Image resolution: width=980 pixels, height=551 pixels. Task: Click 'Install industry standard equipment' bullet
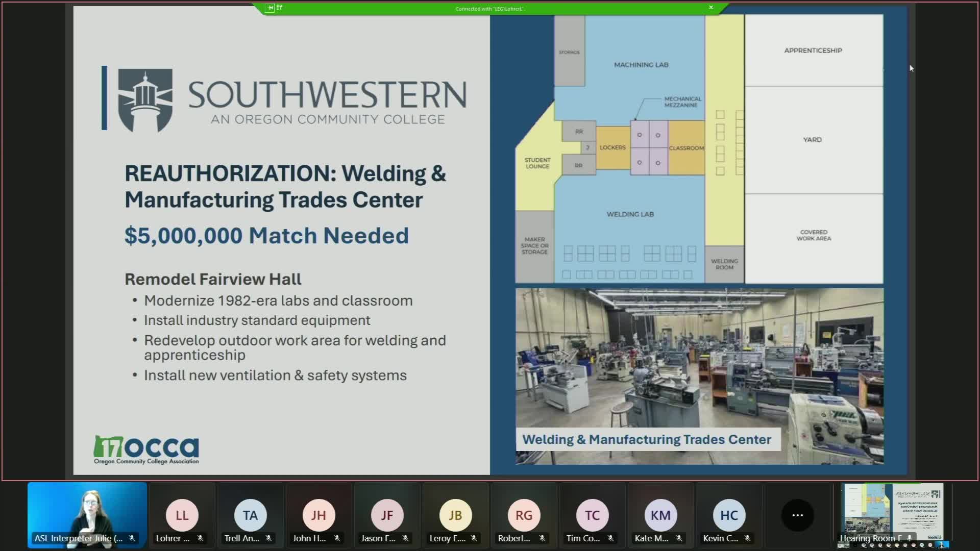click(x=257, y=320)
